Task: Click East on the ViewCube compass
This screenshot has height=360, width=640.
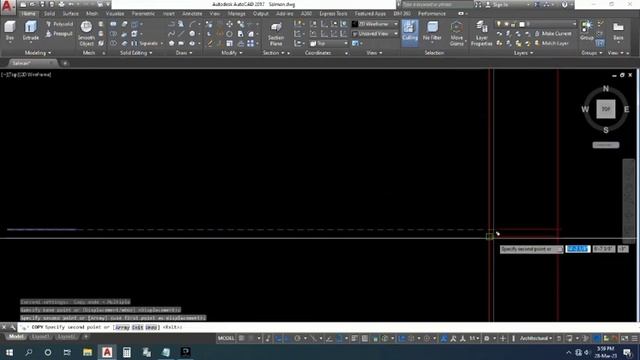Action: [626, 109]
